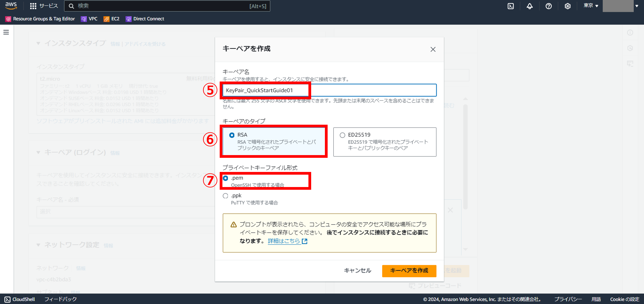This screenshot has width=644, height=304.
Task: Open the help question mark icon
Action: coord(548,6)
